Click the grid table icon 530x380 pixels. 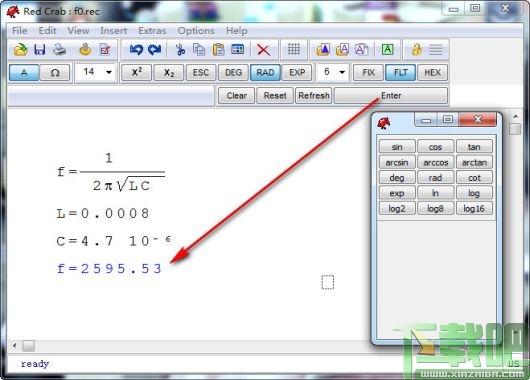click(x=294, y=49)
